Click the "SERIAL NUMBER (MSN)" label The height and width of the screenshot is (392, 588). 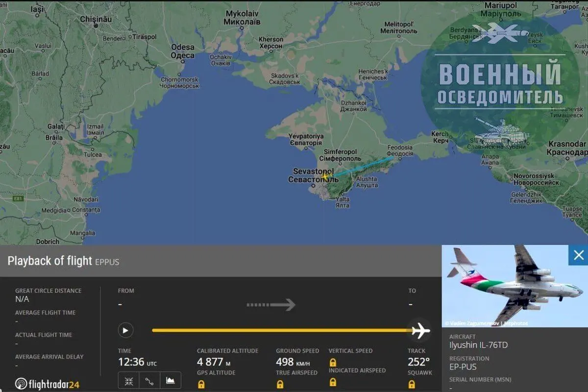tap(481, 380)
